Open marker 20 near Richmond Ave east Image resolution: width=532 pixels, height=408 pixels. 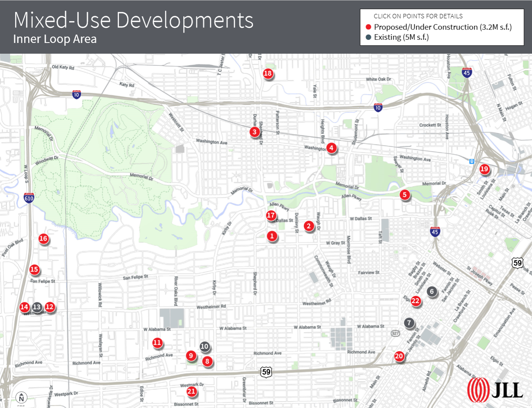click(x=400, y=357)
